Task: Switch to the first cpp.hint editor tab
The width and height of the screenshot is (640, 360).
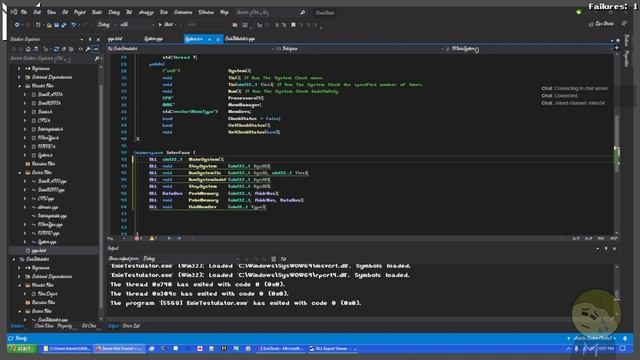Action: (115, 39)
